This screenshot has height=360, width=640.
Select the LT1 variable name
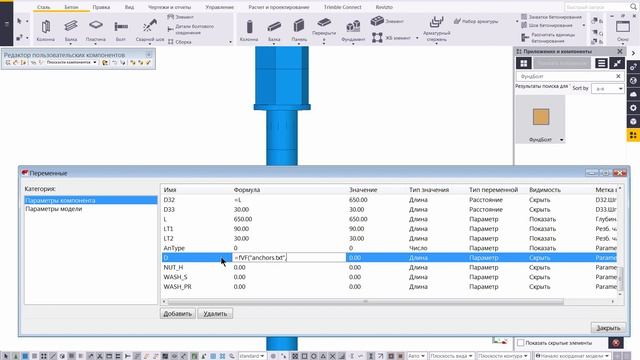[168, 229]
